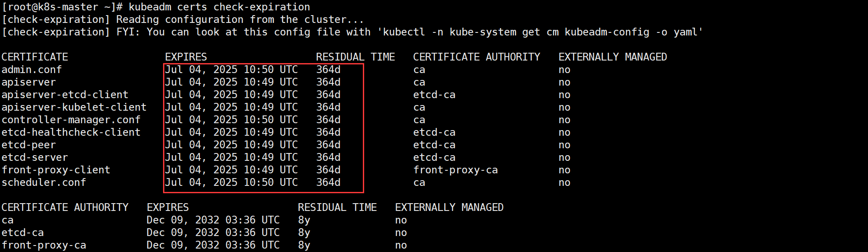Click the etcd-ca entry in the lower authority table
This screenshot has width=868, height=252.
[x=22, y=233]
